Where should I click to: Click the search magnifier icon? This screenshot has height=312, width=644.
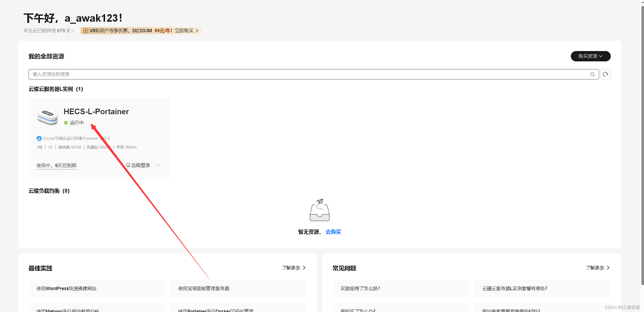(592, 74)
